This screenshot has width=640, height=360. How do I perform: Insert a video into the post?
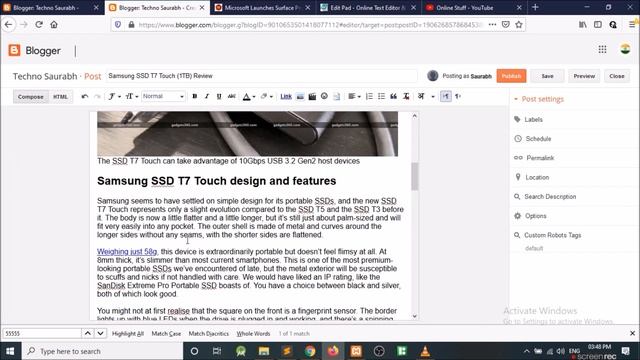[x=312, y=97]
